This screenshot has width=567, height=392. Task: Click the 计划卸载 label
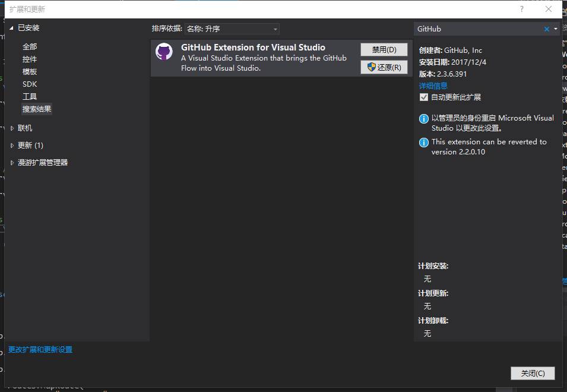[433, 321]
